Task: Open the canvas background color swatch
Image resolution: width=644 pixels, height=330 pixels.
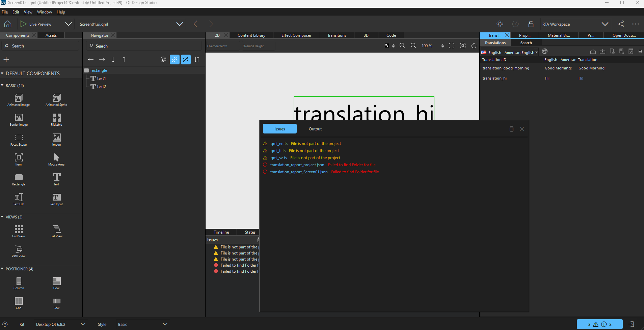Action: coord(387,46)
